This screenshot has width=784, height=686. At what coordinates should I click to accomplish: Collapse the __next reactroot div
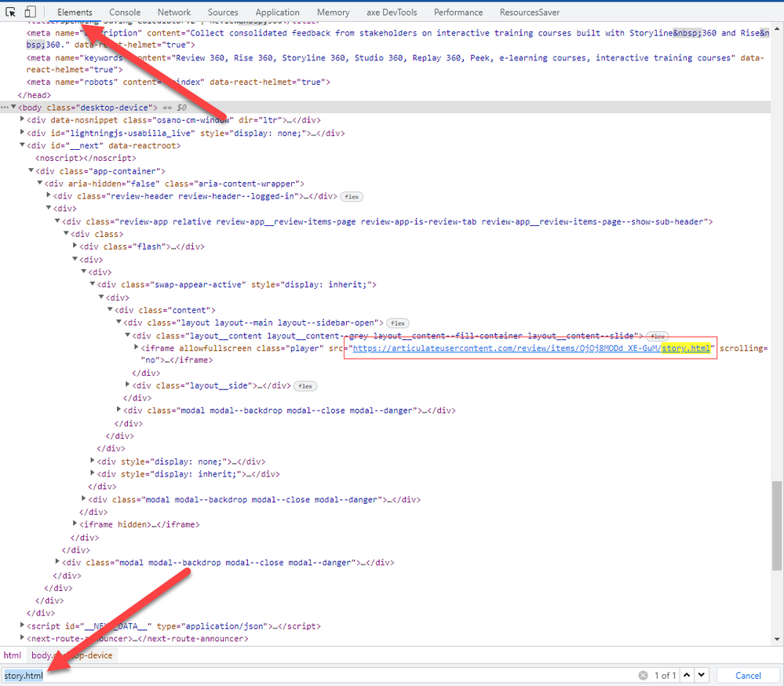[22, 145]
